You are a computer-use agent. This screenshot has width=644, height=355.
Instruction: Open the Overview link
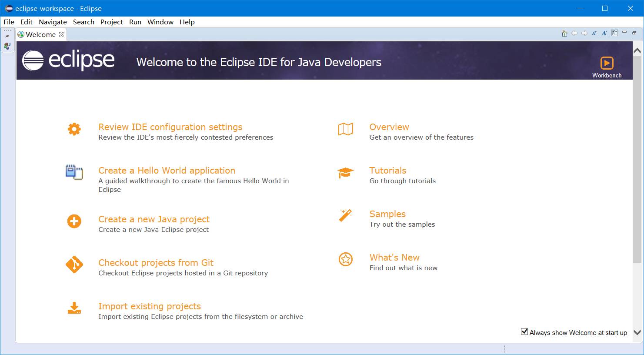(389, 127)
